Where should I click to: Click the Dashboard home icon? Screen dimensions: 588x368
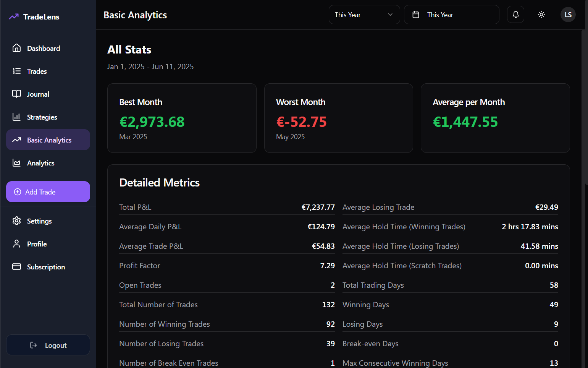[x=16, y=48]
